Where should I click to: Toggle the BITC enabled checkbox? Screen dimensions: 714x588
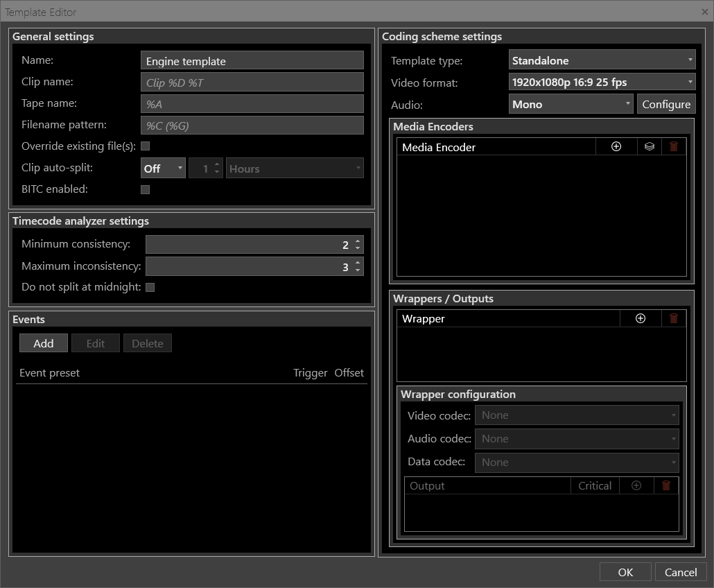146,189
